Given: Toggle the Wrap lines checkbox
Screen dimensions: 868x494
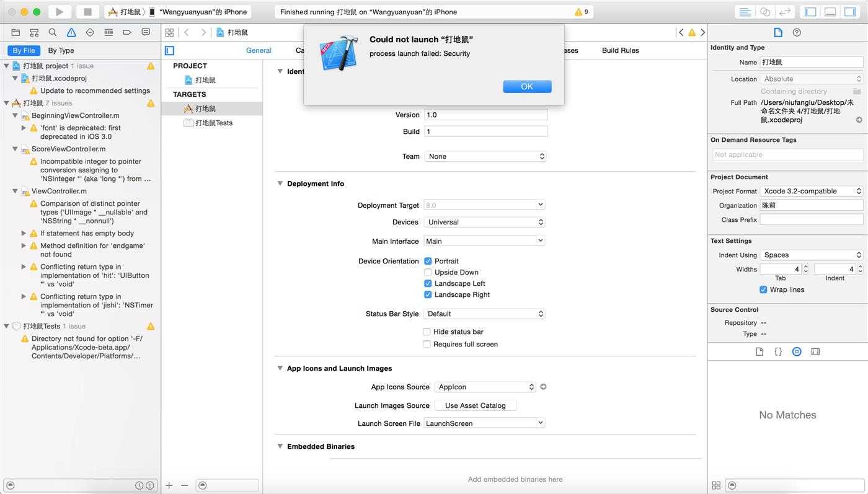Looking at the screenshot, I should click(x=763, y=289).
